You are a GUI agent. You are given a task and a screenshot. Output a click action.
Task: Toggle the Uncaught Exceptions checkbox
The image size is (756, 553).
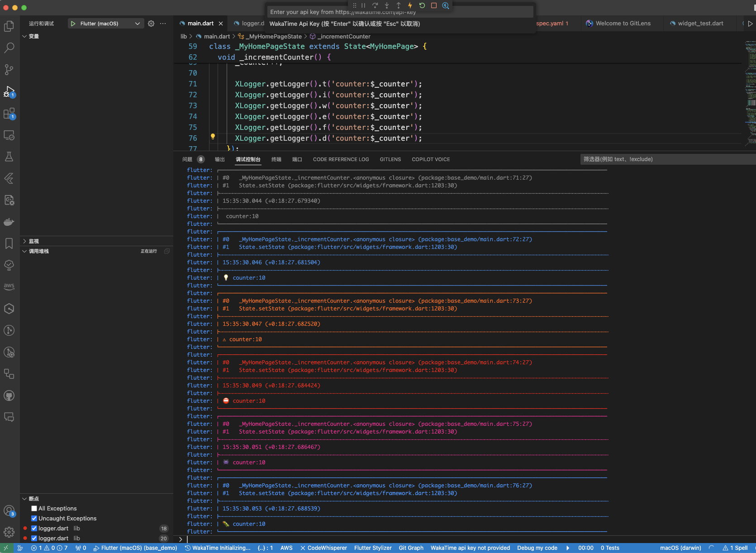(x=34, y=519)
